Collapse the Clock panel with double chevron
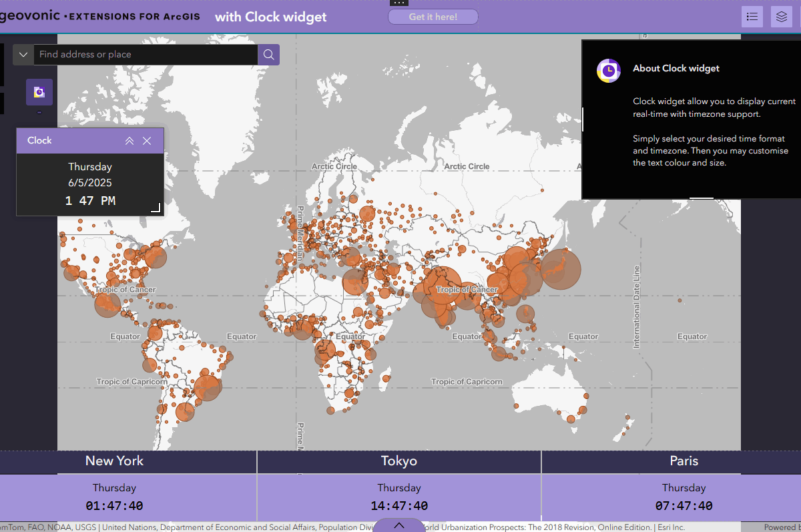 [129, 141]
